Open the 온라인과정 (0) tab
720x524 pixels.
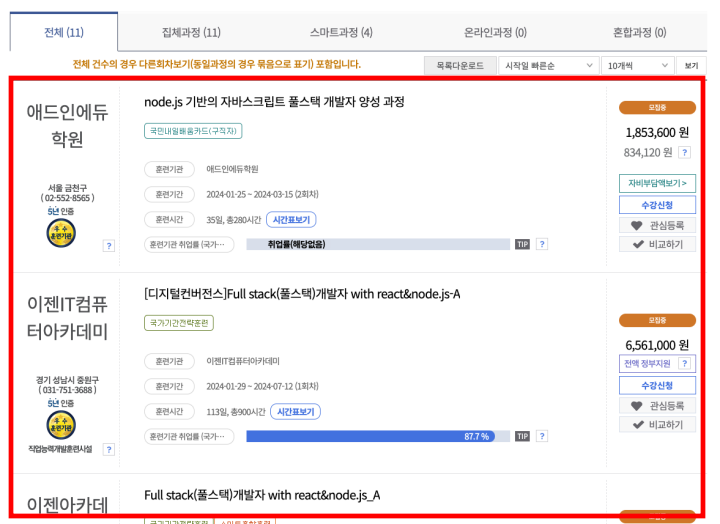pyautogui.click(x=495, y=32)
